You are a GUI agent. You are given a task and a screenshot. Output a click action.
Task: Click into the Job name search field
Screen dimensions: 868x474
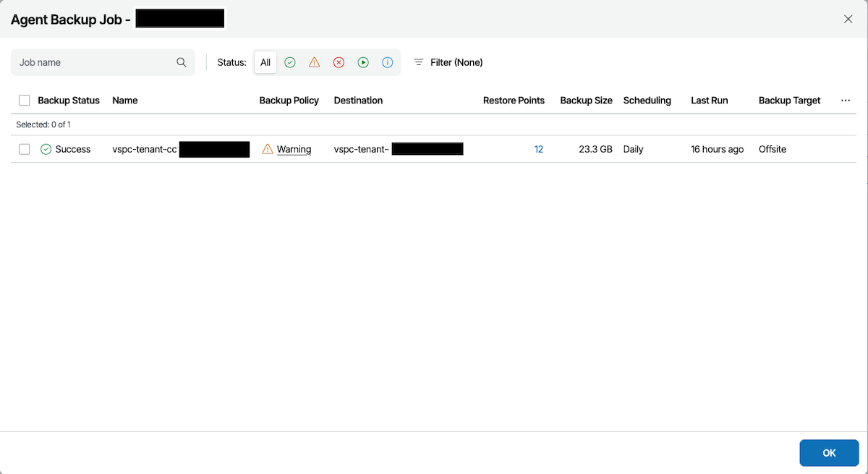(x=94, y=63)
